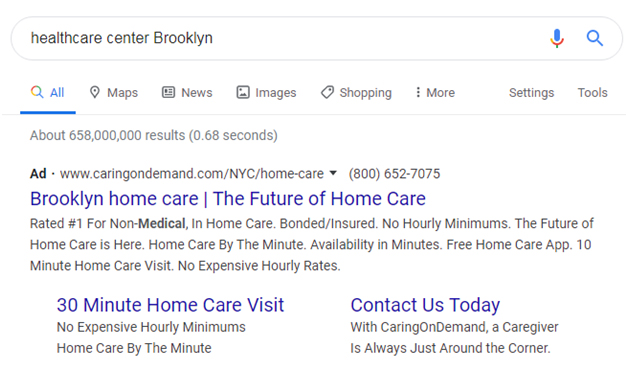Click the Maps pin icon
Viewport: 628px width, 372px height.
pos(95,92)
